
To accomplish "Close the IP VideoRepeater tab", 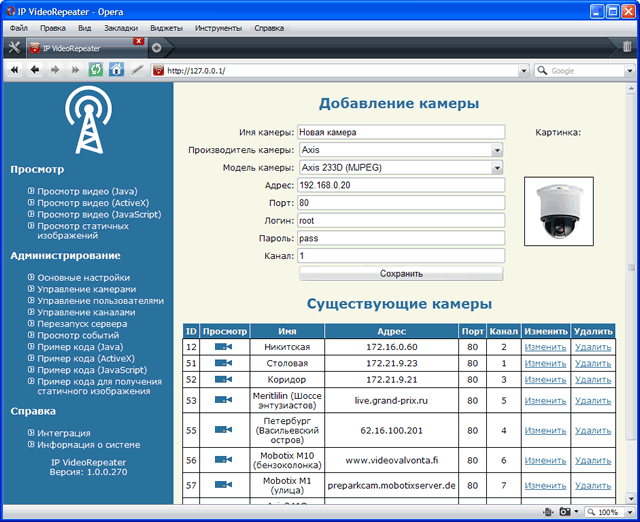I will (x=139, y=41).
